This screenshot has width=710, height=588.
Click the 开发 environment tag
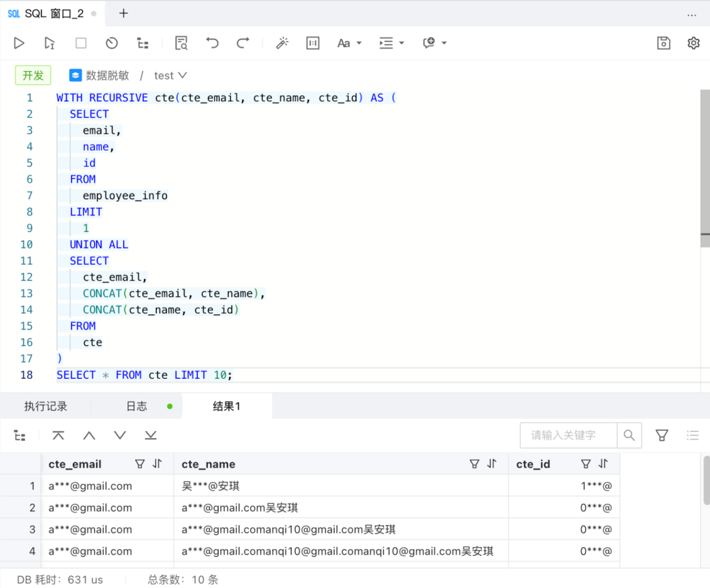[x=33, y=75]
